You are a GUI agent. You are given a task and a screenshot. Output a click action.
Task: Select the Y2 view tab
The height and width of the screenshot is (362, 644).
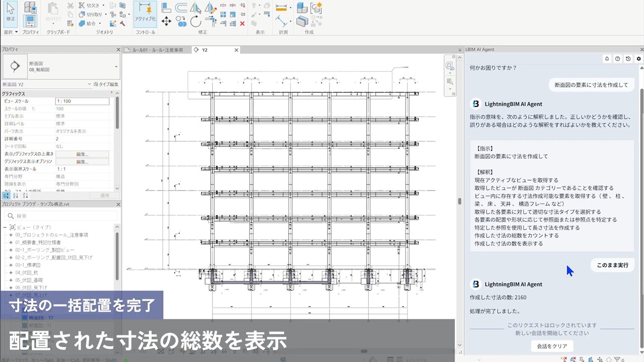point(205,50)
